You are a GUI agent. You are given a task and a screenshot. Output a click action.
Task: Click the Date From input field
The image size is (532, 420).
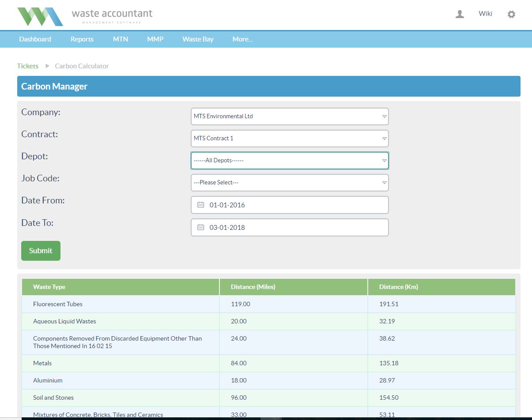coord(296,205)
